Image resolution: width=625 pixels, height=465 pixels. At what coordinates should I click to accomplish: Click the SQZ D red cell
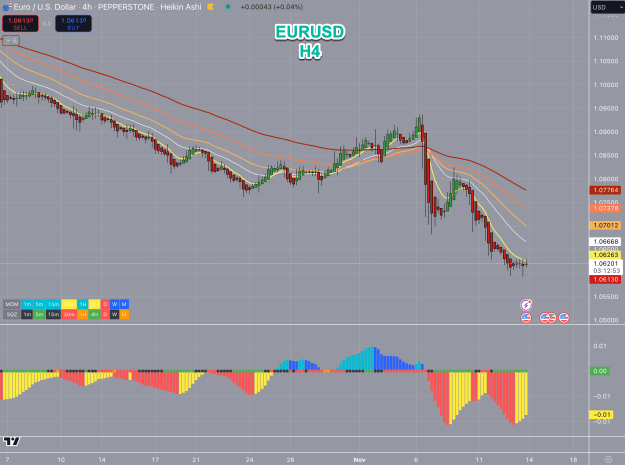coord(105,314)
